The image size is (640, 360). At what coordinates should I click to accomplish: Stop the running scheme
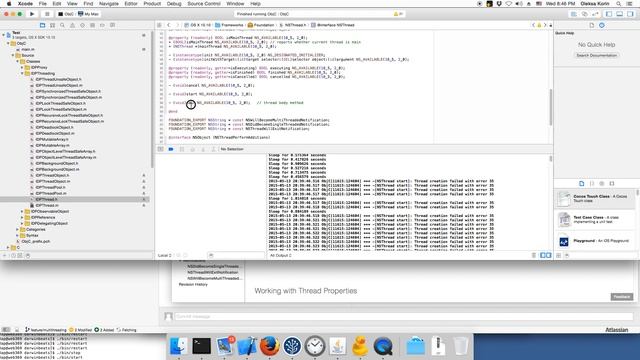pos(47,14)
